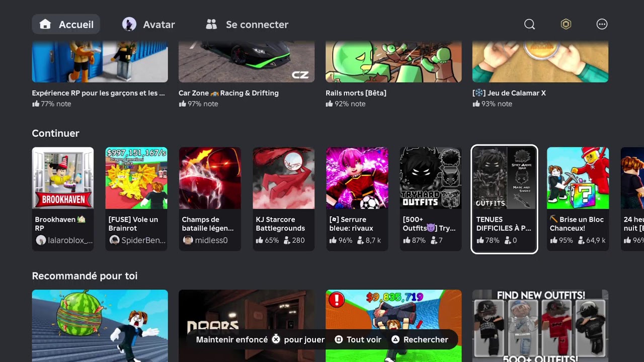Open the three-dots more menu
644x362 pixels.
point(602,24)
